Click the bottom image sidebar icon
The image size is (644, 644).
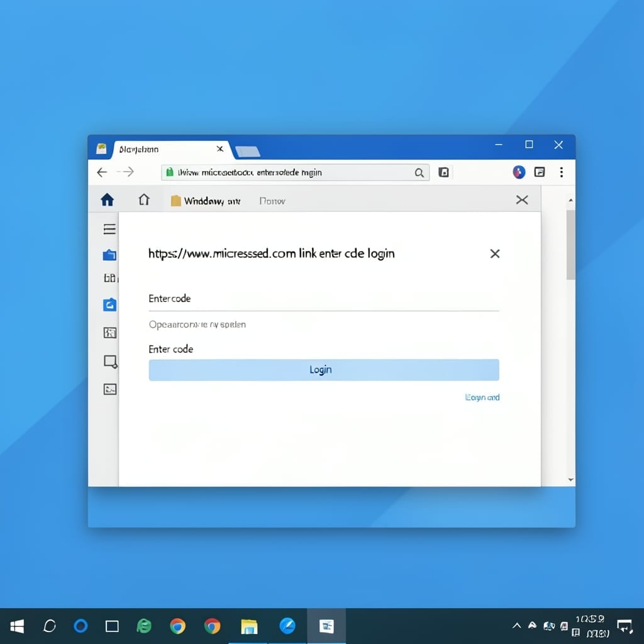pyautogui.click(x=109, y=389)
